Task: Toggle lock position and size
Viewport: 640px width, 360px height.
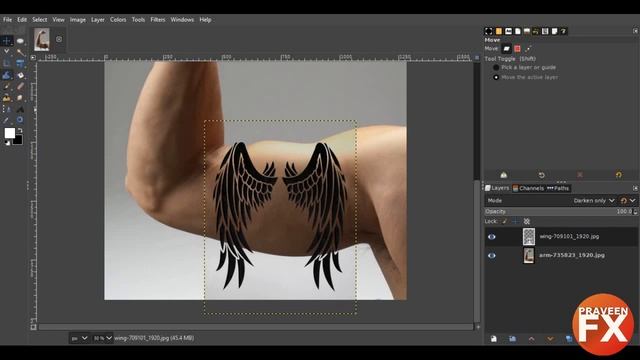Action: pyautogui.click(x=516, y=221)
